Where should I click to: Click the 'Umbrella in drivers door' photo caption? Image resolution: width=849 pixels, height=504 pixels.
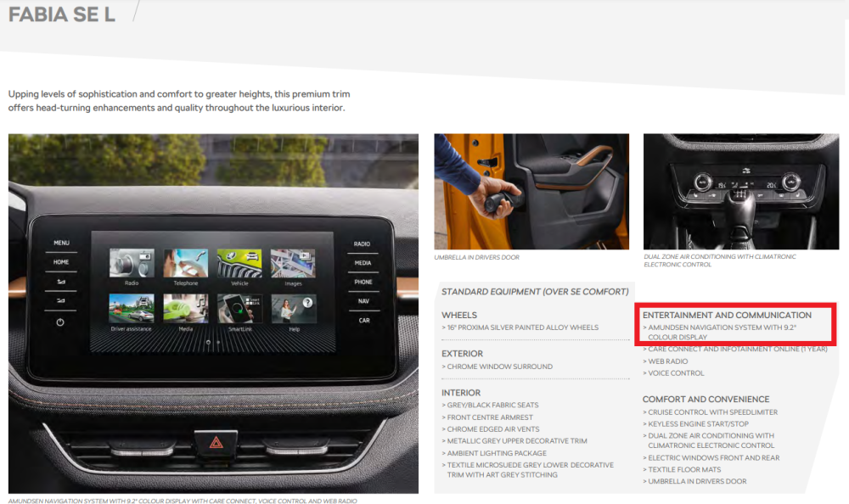click(x=476, y=258)
